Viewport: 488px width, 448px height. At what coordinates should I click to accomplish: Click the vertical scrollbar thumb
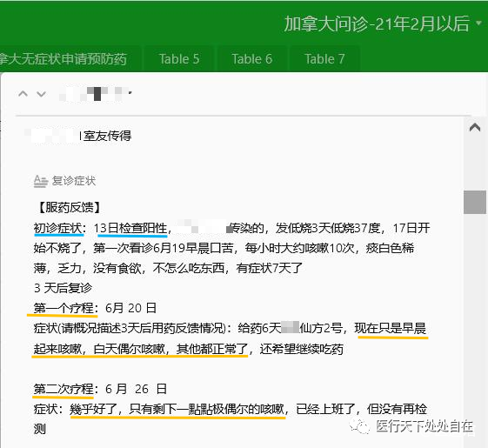point(475,202)
